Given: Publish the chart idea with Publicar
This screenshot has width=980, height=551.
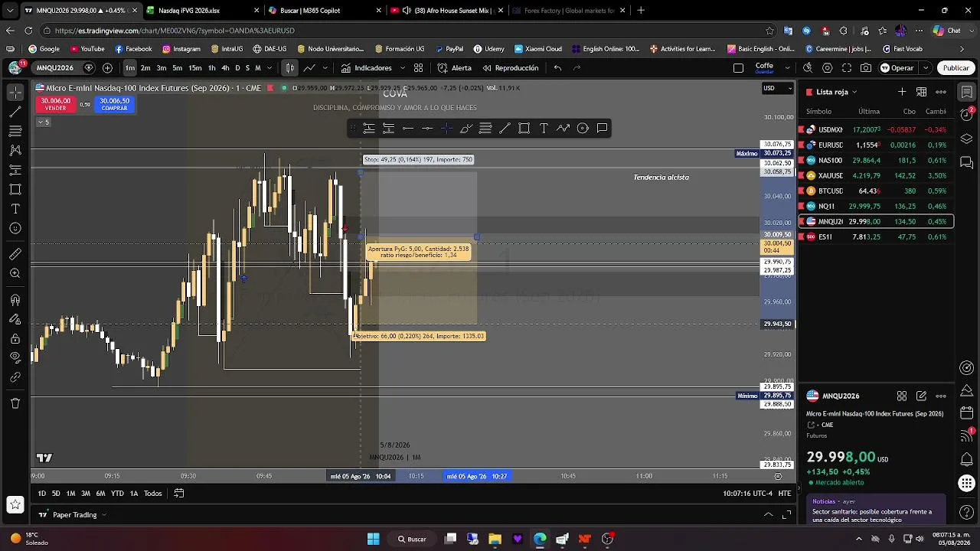Looking at the screenshot, I should click(x=955, y=68).
